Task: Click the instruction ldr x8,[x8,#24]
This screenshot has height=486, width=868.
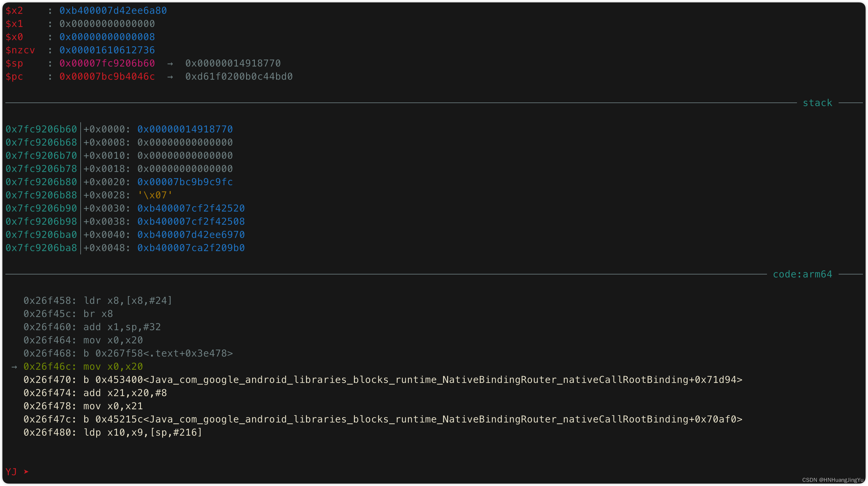Action: click(x=128, y=301)
